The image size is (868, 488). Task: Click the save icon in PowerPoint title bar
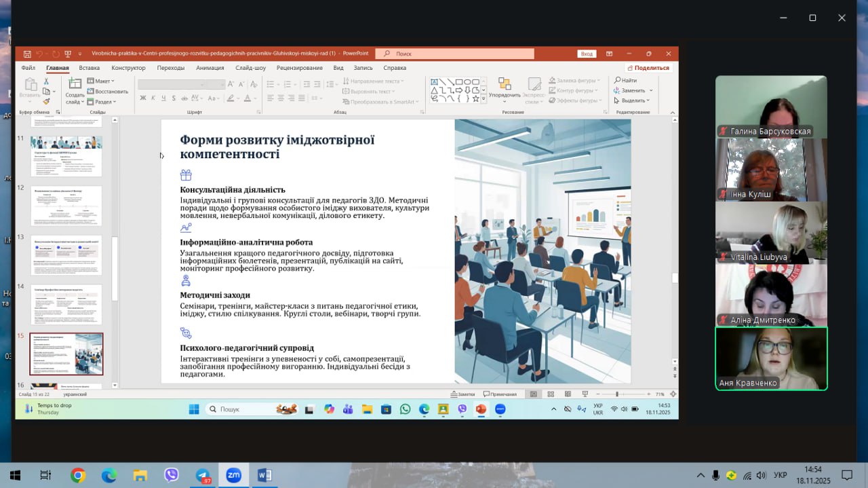click(x=27, y=54)
